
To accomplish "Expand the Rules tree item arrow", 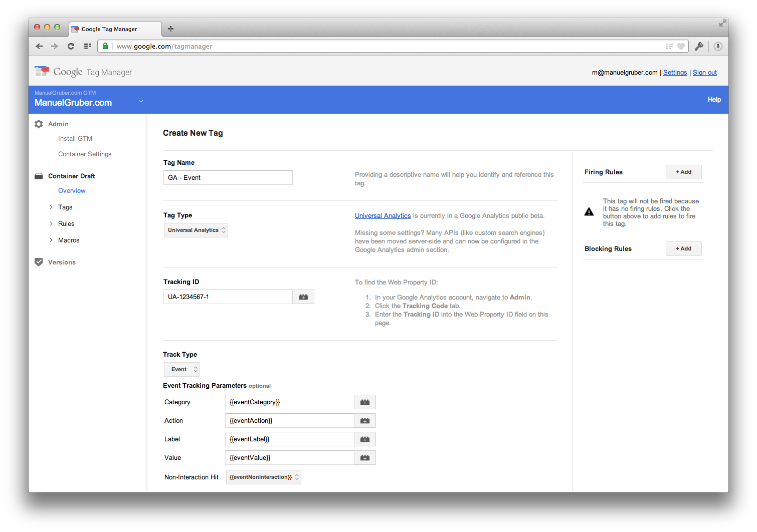I will coord(51,223).
